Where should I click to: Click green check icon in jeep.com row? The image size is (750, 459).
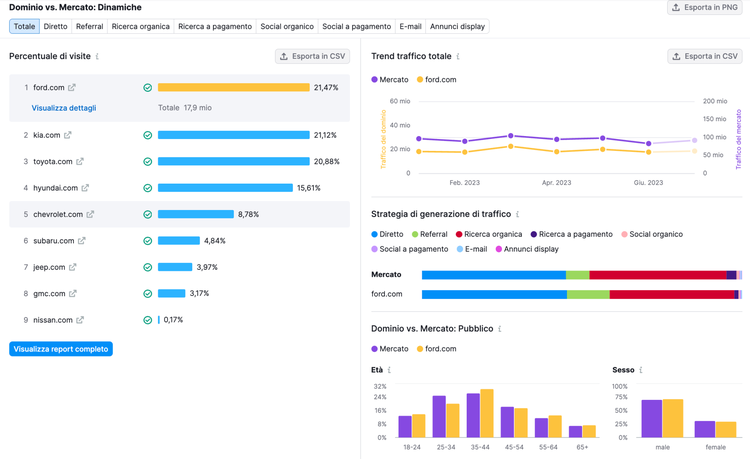(x=148, y=267)
